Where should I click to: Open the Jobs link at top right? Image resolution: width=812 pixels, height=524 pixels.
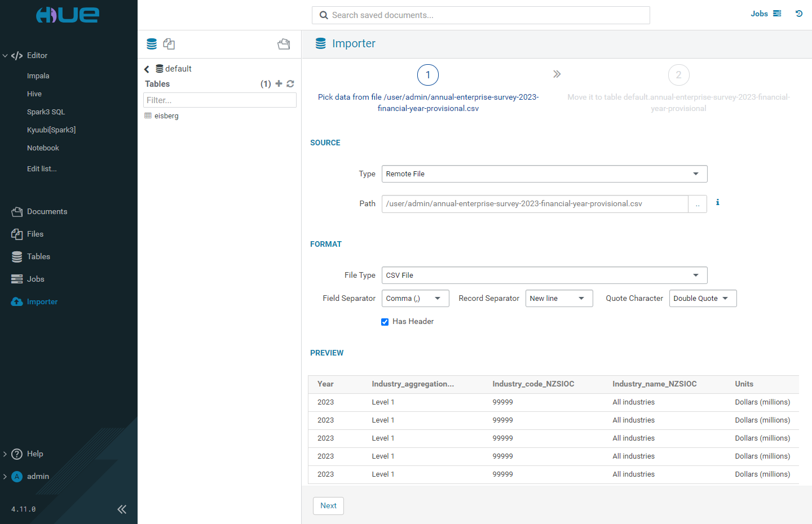pyautogui.click(x=765, y=14)
